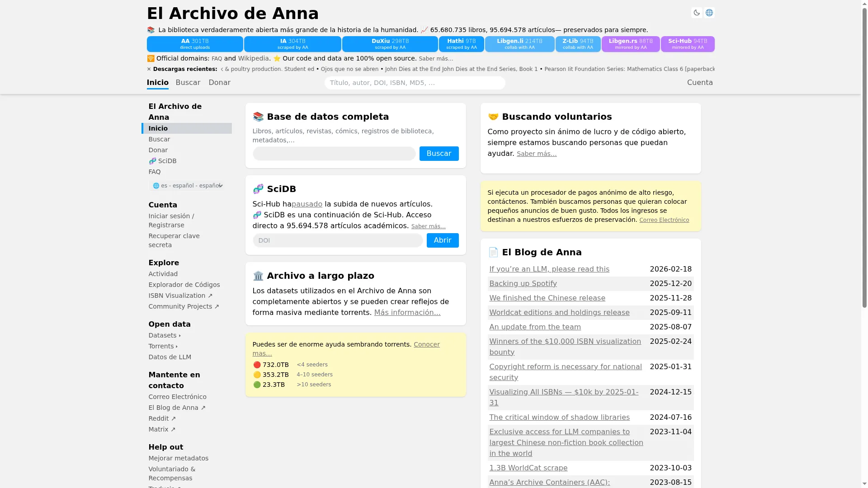
Task: Open Iniciar sesión / Registrarse
Action: [x=171, y=221]
